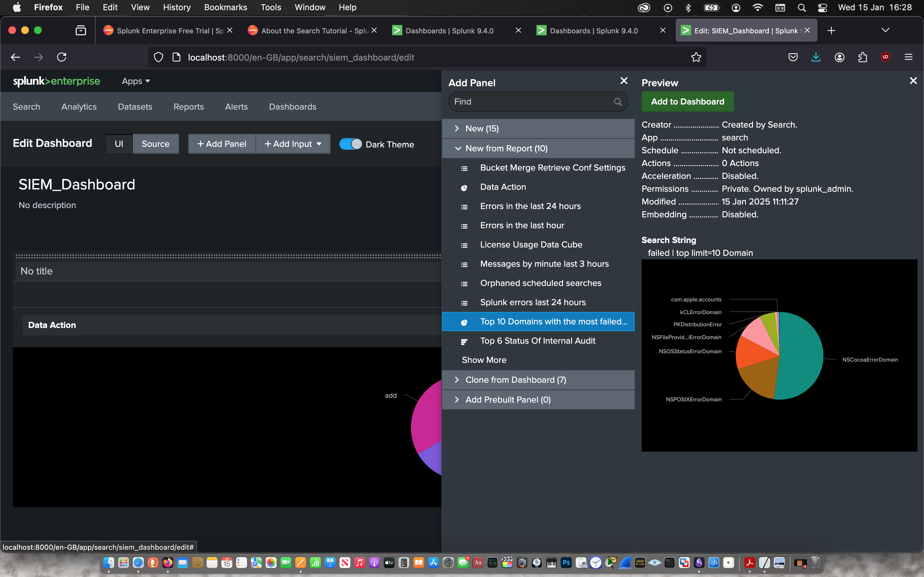Switch editor to Source mode
924x577 pixels.
tap(155, 144)
